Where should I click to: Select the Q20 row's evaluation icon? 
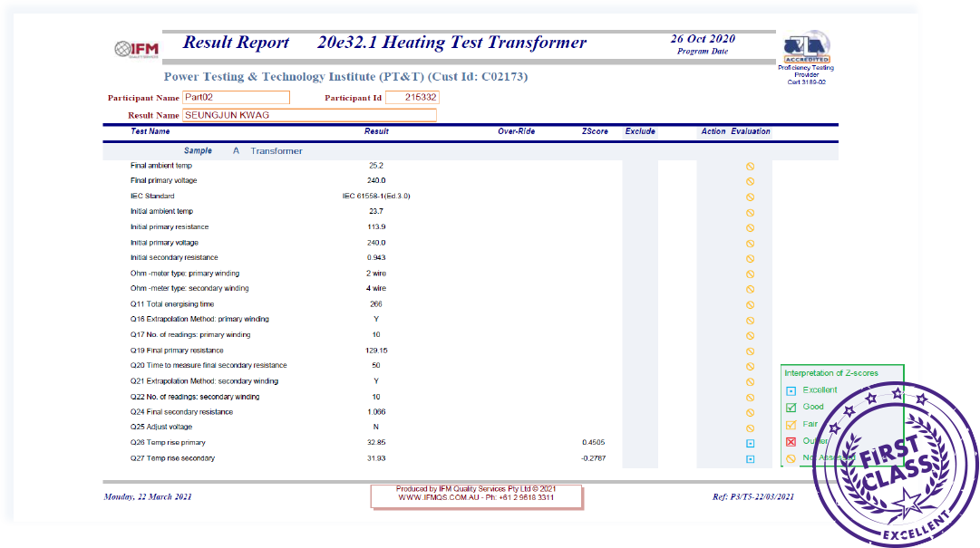(750, 366)
